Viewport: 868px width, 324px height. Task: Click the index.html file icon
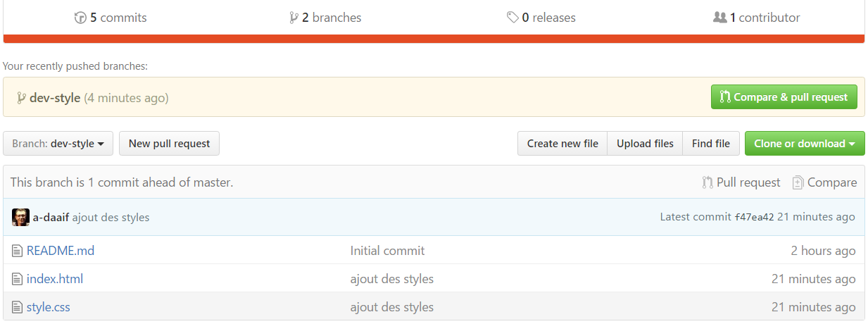click(x=18, y=279)
